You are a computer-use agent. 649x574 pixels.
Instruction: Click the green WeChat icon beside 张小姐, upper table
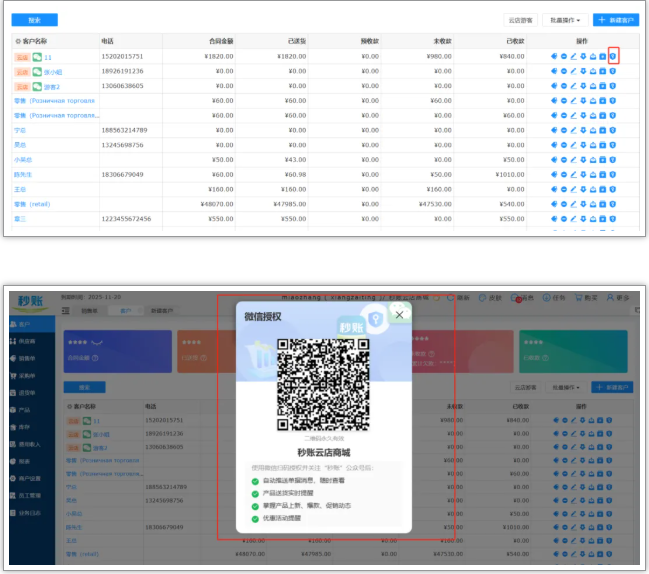pyautogui.click(x=37, y=72)
